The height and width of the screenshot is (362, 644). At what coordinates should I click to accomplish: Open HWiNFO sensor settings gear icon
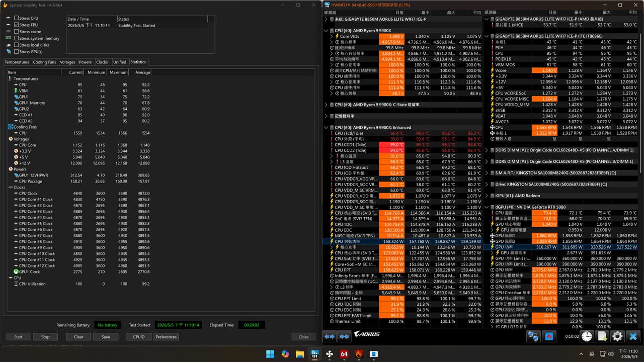pyautogui.click(x=617, y=336)
